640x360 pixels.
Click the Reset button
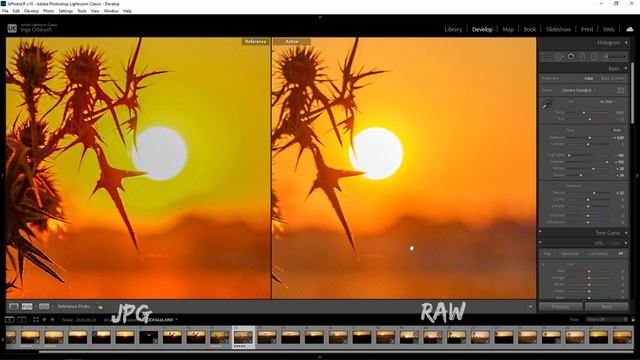click(x=607, y=307)
